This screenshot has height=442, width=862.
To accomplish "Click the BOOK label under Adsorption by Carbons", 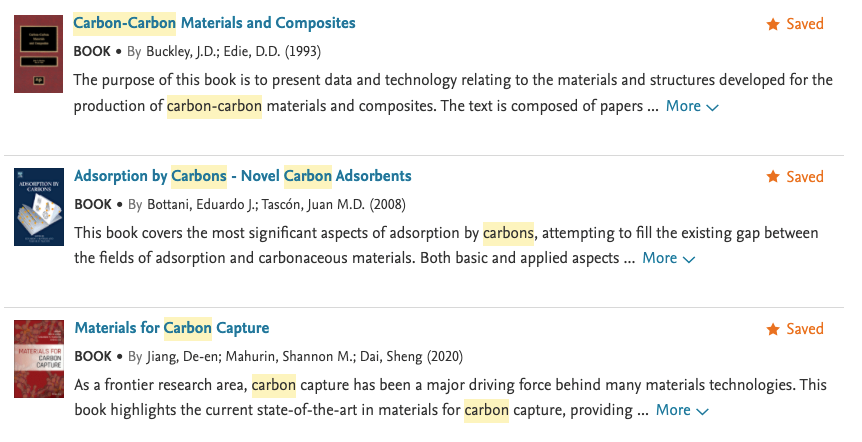I will tap(93, 204).
